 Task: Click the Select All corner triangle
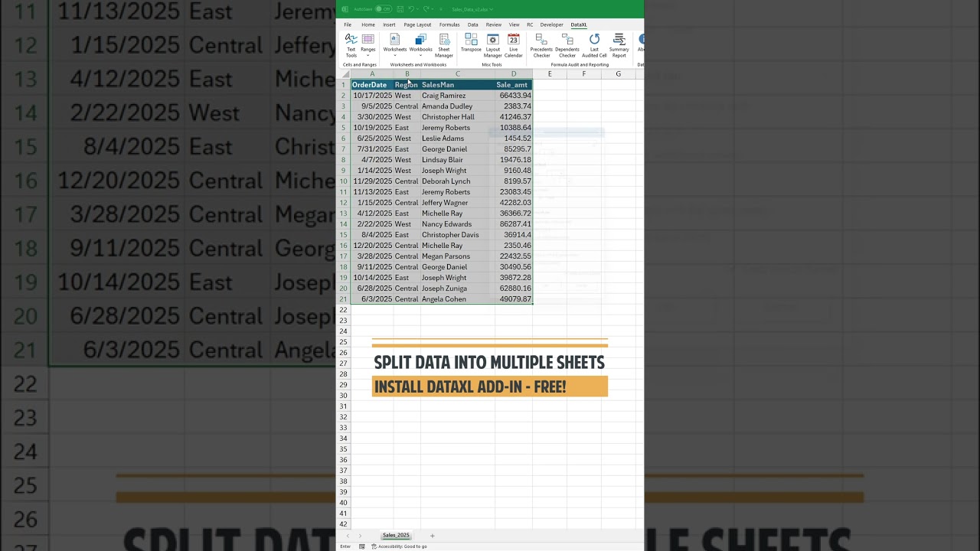click(x=345, y=74)
